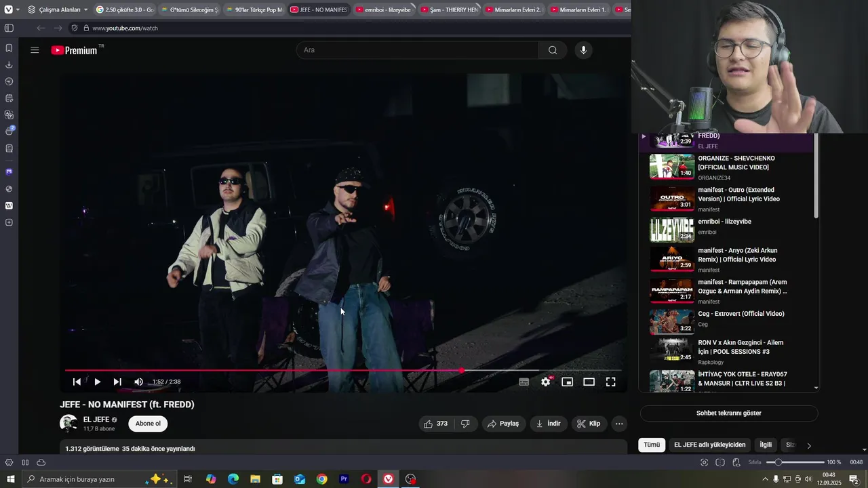Image resolution: width=868 pixels, height=488 pixels.
Task: Expand the Çalışma Alanları workspaces dropdown
Action: click(58, 9)
